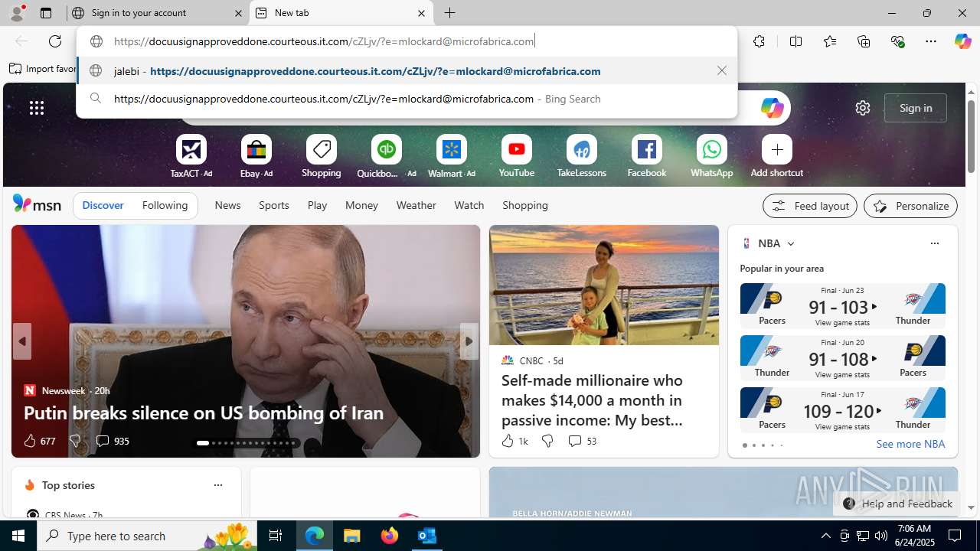
Task: Open a new tab with plus button
Action: pyautogui.click(x=450, y=13)
